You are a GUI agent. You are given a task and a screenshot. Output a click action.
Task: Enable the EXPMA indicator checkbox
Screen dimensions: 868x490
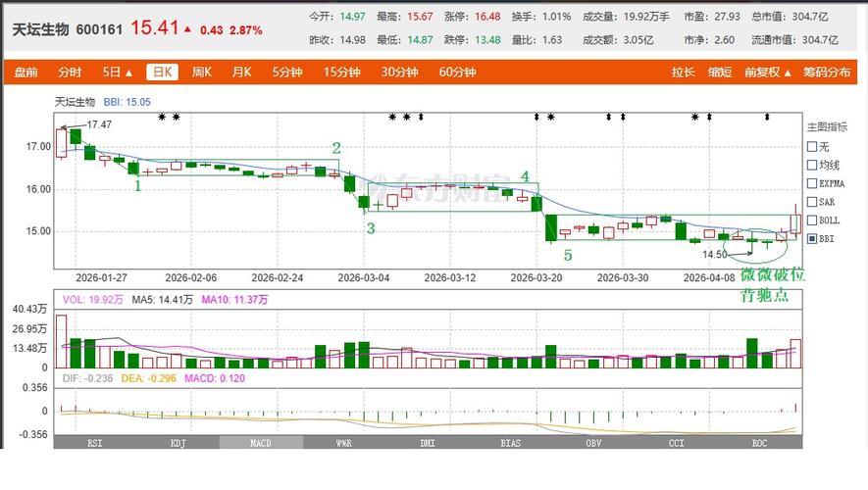point(812,183)
